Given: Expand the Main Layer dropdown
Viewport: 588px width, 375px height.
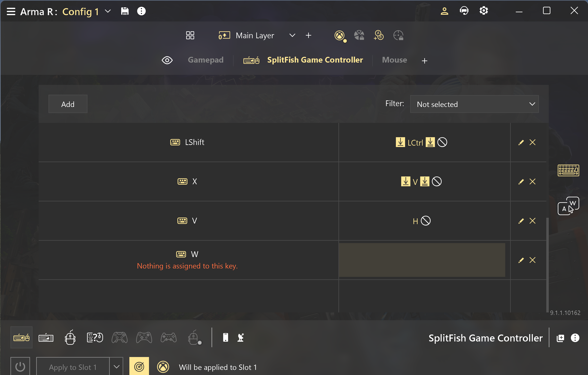Looking at the screenshot, I should (x=292, y=35).
